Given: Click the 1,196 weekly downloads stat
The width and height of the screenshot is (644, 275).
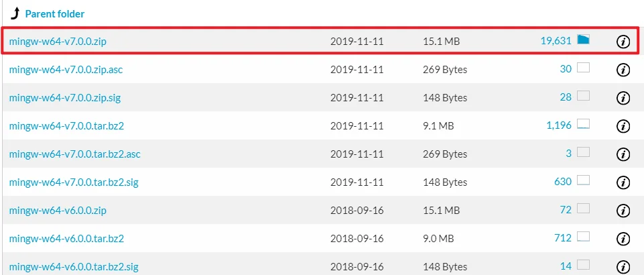Looking at the screenshot, I should [x=559, y=125].
